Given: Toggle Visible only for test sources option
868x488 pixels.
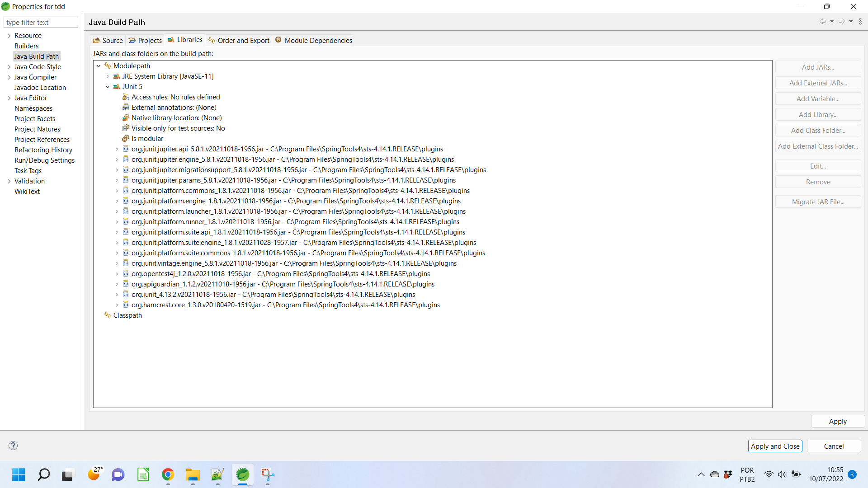Looking at the screenshot, I should (177, 128).
